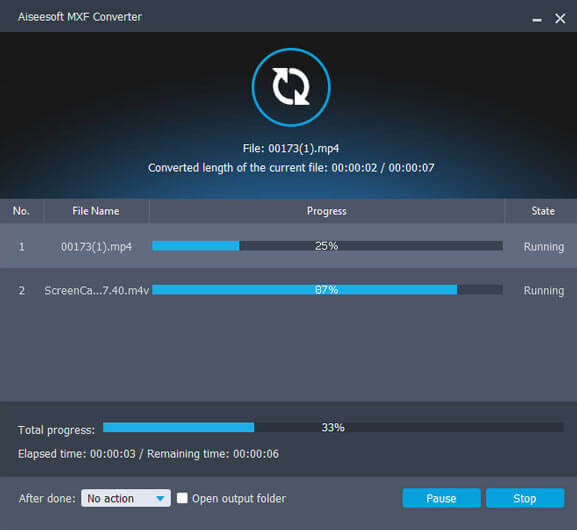Pause the running conversion

point(441,498)
